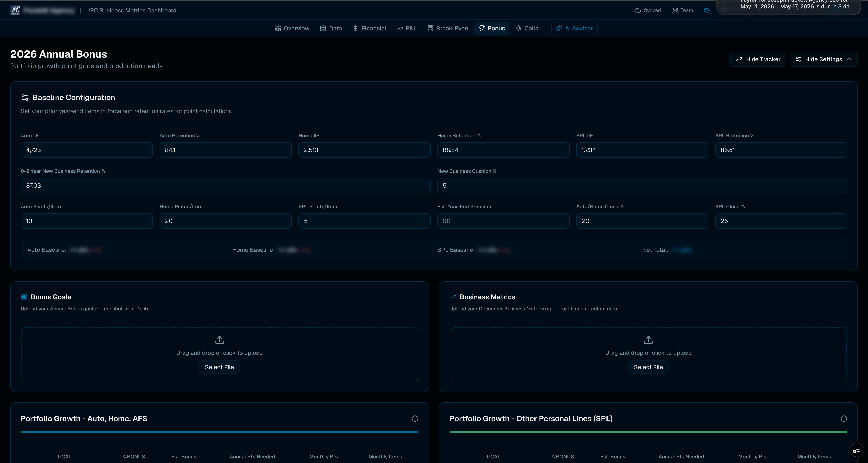Click Select File under Business Metrics
This screenshot has height=463, width=868.
pos(648,367)
